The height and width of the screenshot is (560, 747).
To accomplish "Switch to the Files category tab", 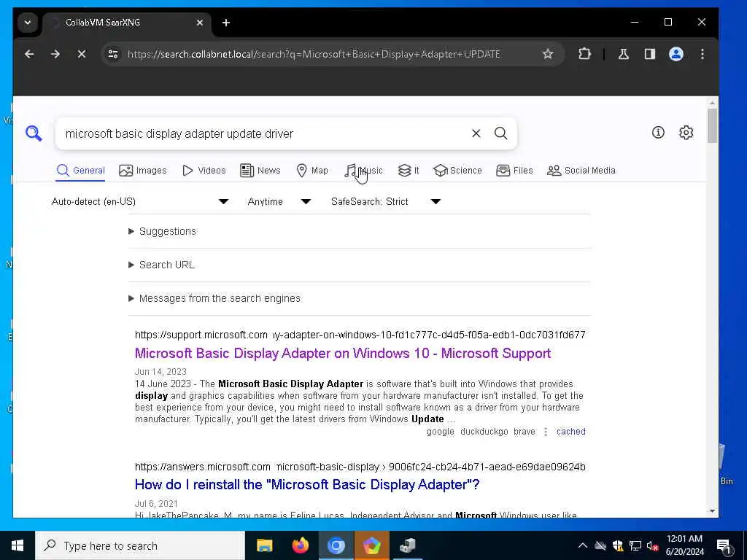I will tap(514, 171).
